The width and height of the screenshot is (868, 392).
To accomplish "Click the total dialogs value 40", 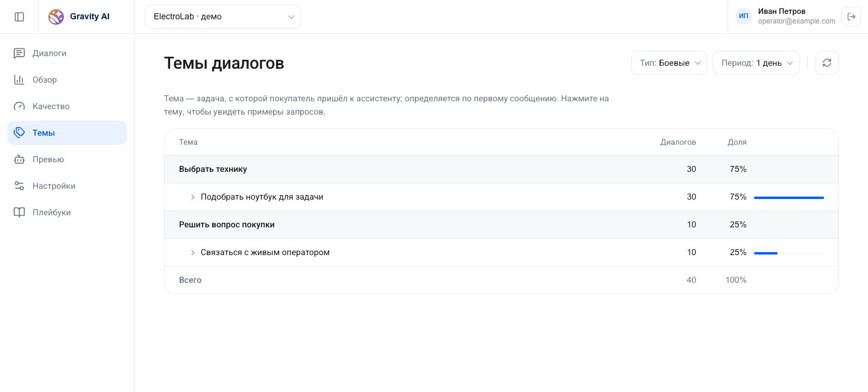I will pyautogui.click(x=691, y=280).
